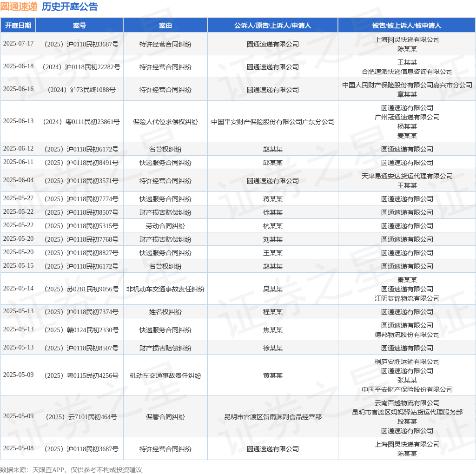Click the 案由 column header
This screenshot has width=476, height=474.
[165, 26]
